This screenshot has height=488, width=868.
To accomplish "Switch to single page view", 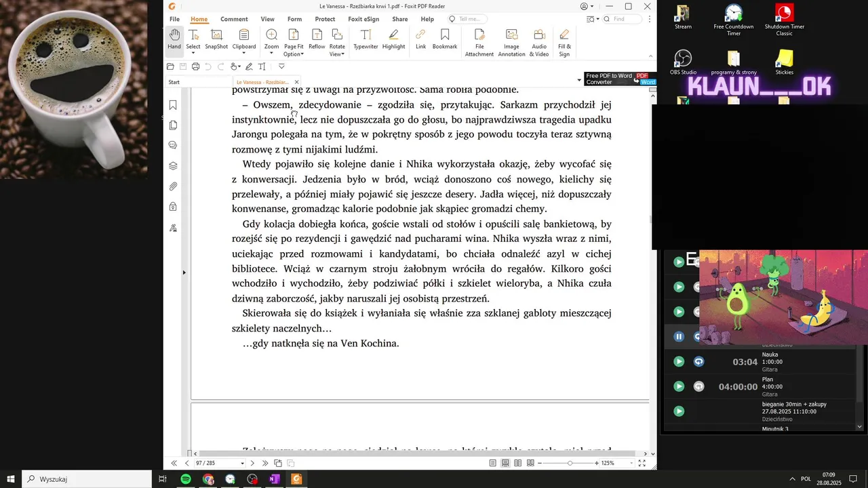I will pyautogui.click(x=493, y=463).
